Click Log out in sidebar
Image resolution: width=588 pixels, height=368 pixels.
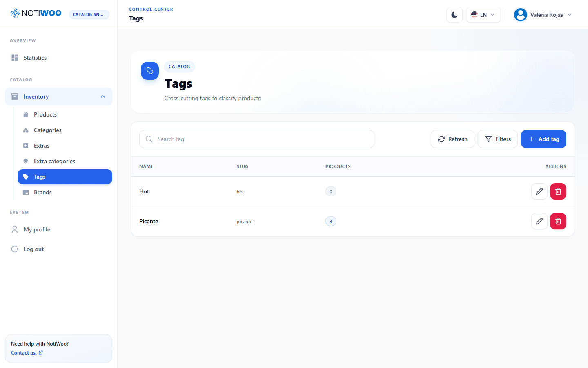pos(58,249)
